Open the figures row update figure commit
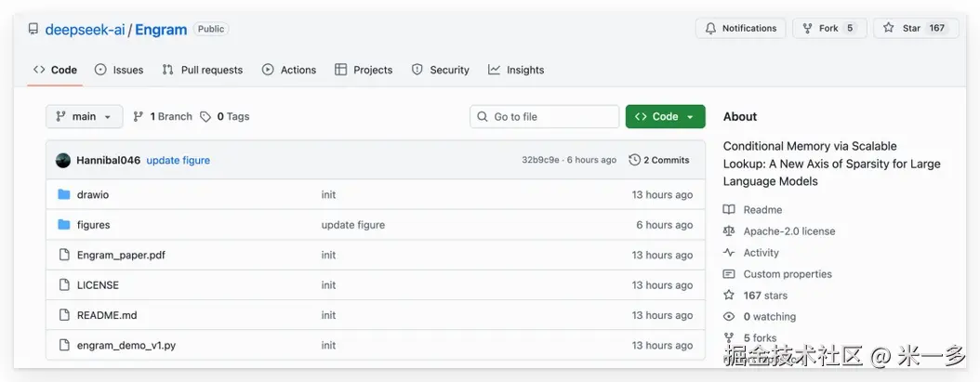Screen dimensions: 980x382 point(353,225)
